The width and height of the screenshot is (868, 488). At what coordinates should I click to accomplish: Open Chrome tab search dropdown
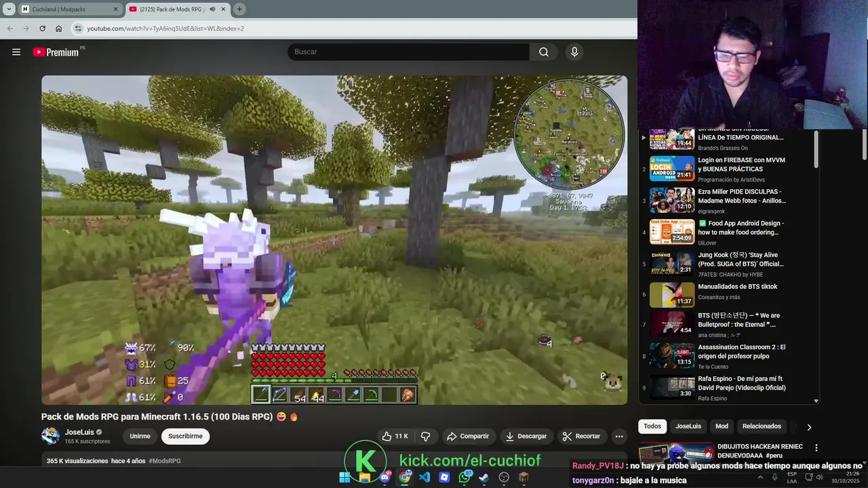(x=8, y=9)
